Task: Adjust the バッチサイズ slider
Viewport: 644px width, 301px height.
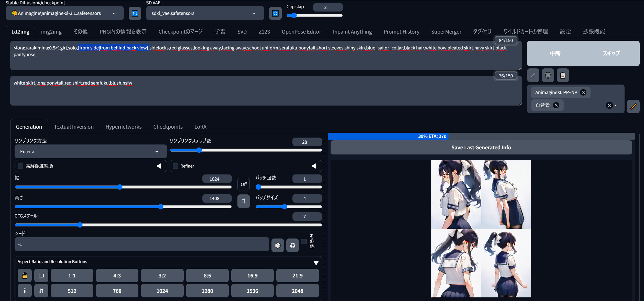Action: (x=289, y=207)
